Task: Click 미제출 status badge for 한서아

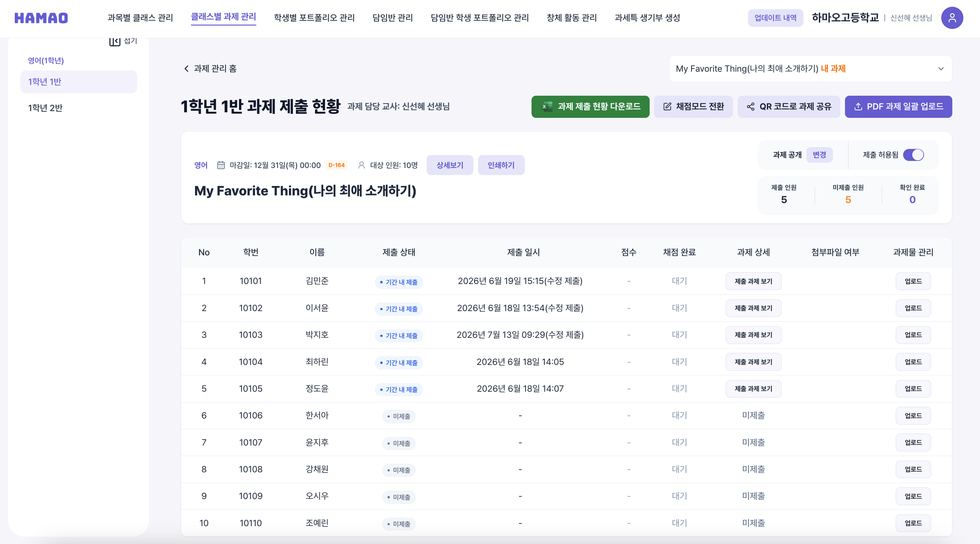Action: pyautogui.click(x=399, y=417)
